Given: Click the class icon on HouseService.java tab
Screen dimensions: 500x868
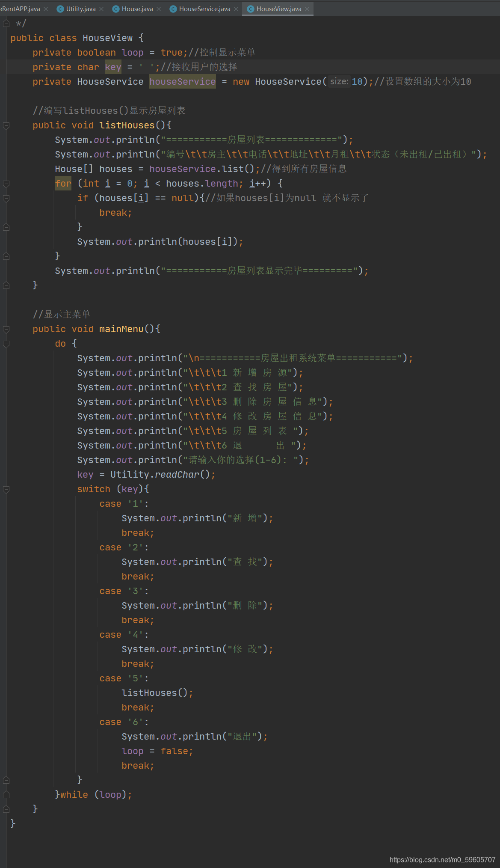Looking at the screenshot, I should pos(173,9).
